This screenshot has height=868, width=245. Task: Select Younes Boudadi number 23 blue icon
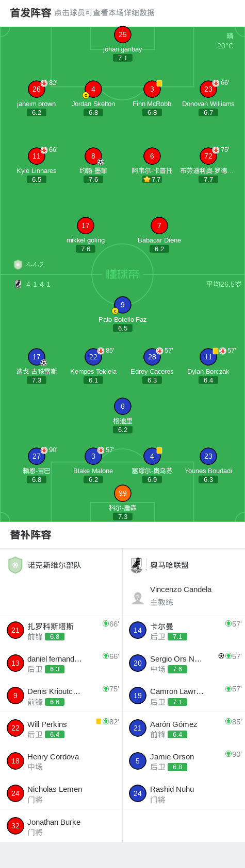point(208,456)
